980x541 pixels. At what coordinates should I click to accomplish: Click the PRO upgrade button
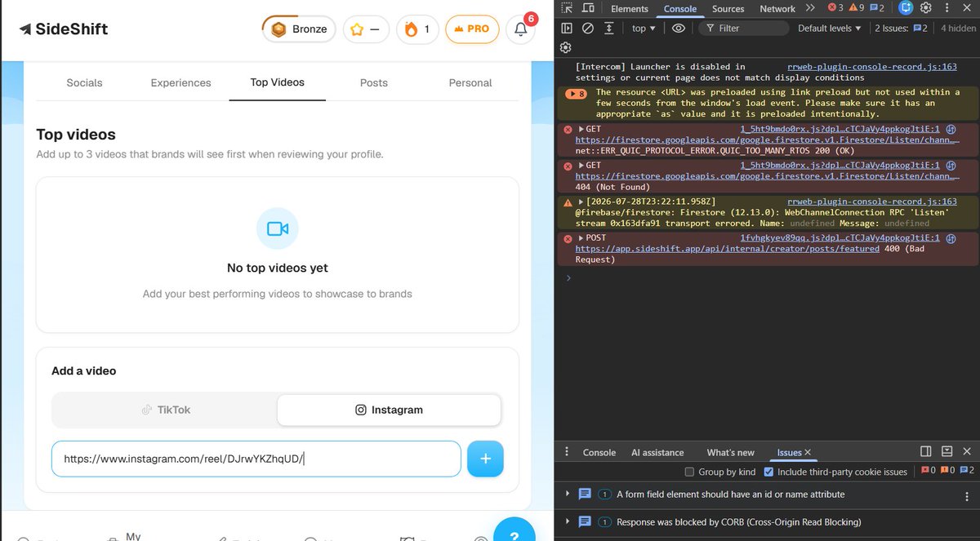[x=471, y=29]
